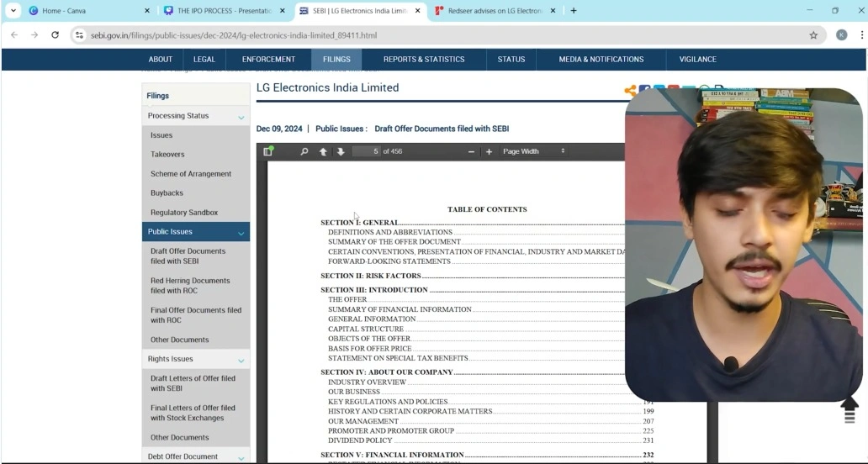Click OBJECTS OF THE OFFER contents line
This screenshot has height=464, width=868.
(369, 339)
